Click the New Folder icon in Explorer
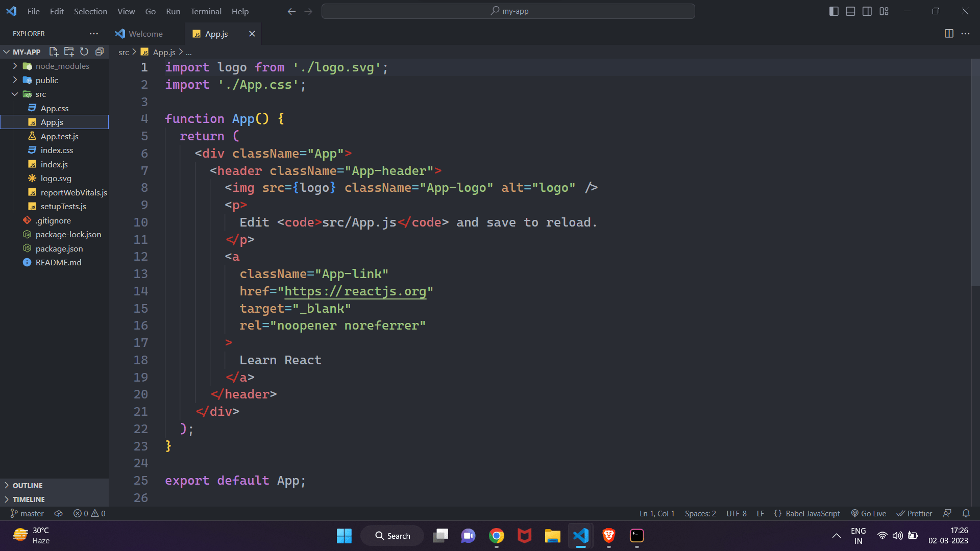The width and height of the screenshot is (980, 551). [69, 52]
